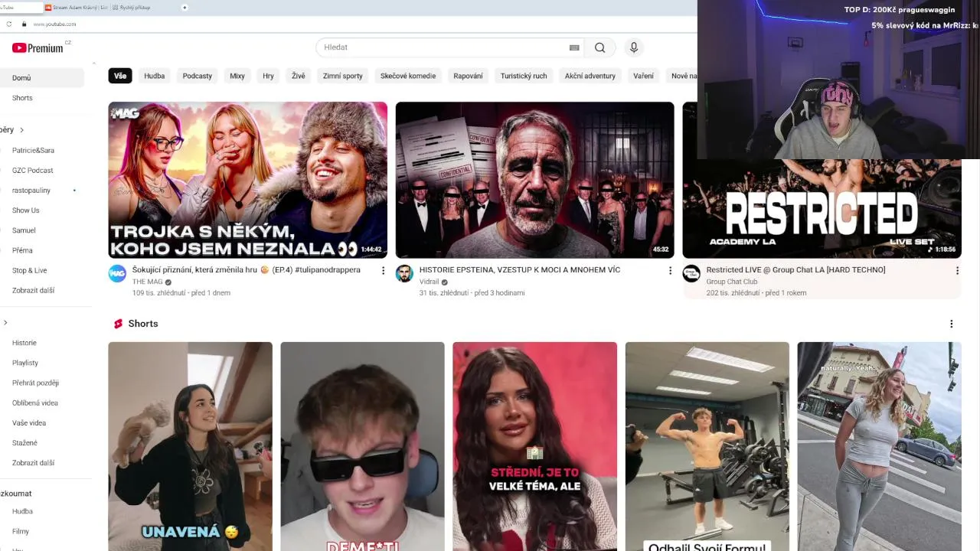Expand subscriptions section chevron in sidebar

pos(21,130)
